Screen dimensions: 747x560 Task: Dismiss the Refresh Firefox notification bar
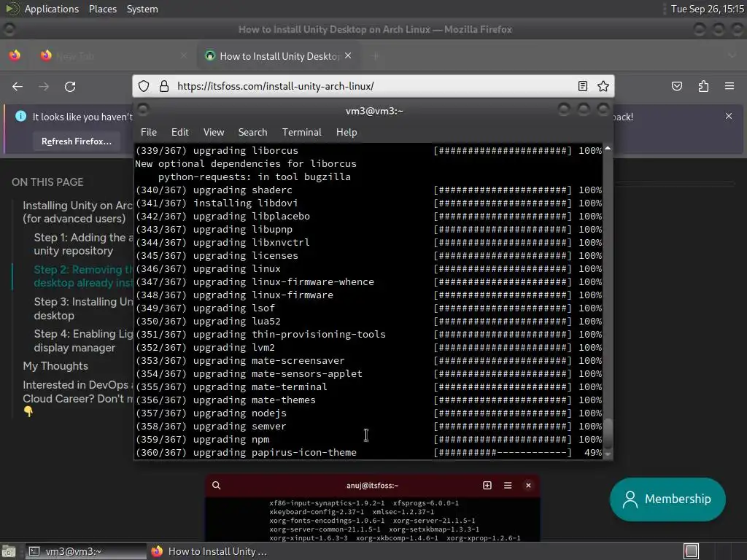pos(729,116)
